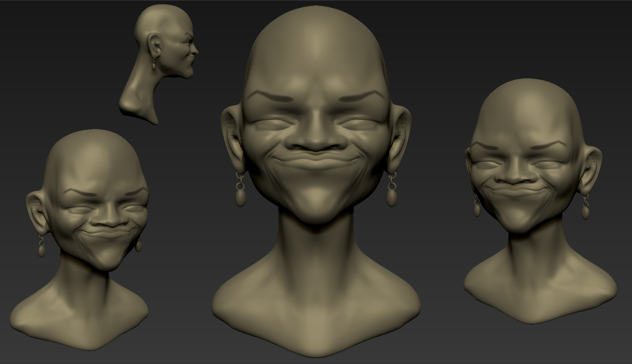The height and width of the screenshot is (364, 632).
Task: Click the large central front-facing bust
Action: tap(316, 181)
